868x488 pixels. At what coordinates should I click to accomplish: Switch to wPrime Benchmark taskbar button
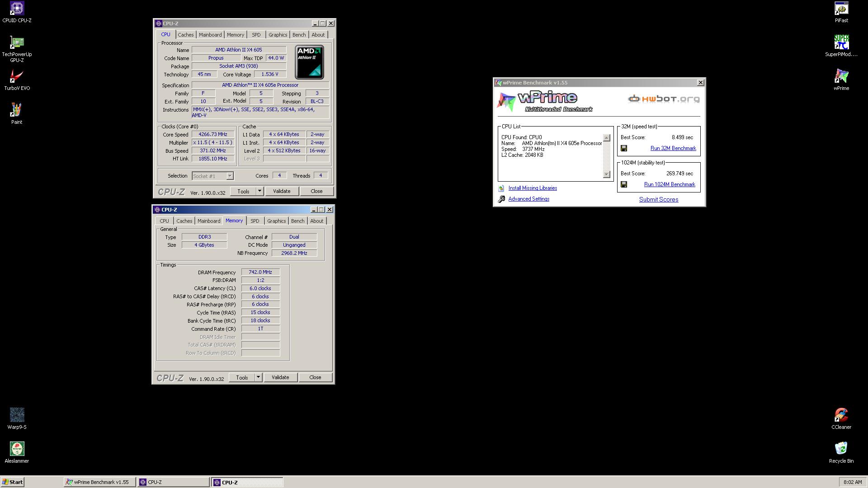(x=99, y=482)
